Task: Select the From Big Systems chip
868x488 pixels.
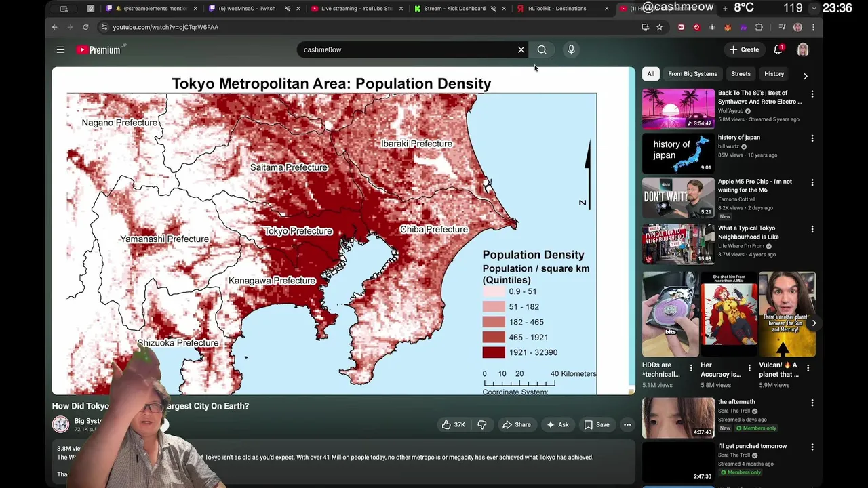Action: pyautogui.click(x=692, y=74)
